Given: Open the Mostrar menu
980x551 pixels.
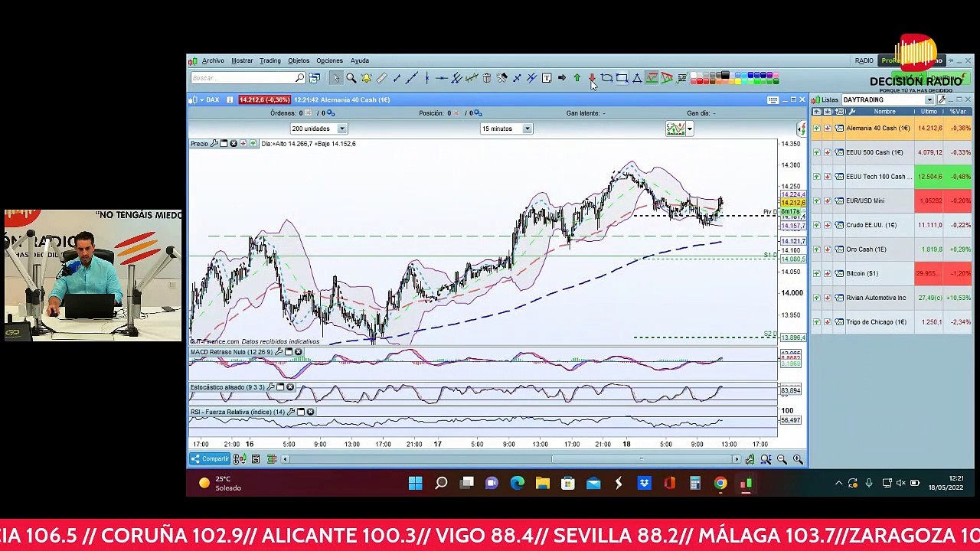Looking at the screenshot, I should coord(242,60).
